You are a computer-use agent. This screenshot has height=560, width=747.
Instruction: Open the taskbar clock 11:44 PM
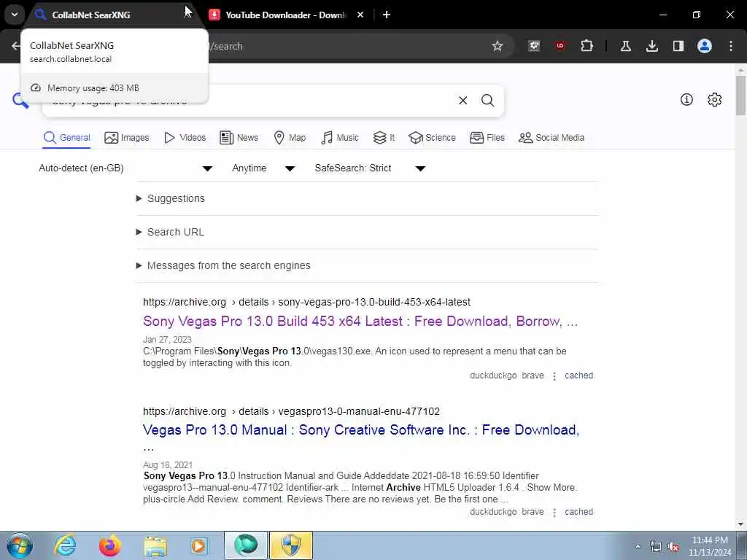point(710,546)
